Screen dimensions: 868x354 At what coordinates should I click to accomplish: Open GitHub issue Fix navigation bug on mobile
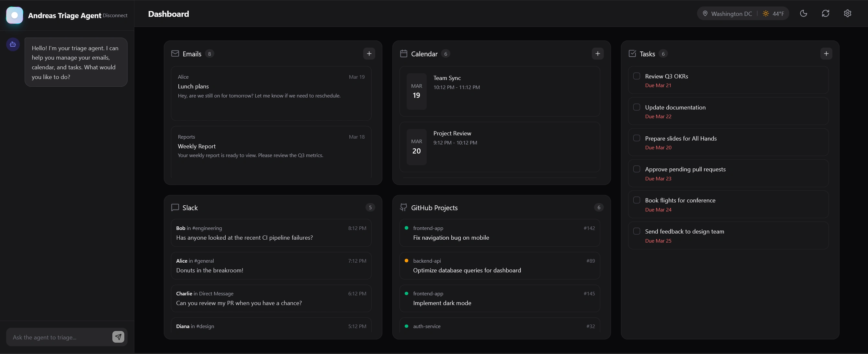pyautogui.click(x=499, y=233)
